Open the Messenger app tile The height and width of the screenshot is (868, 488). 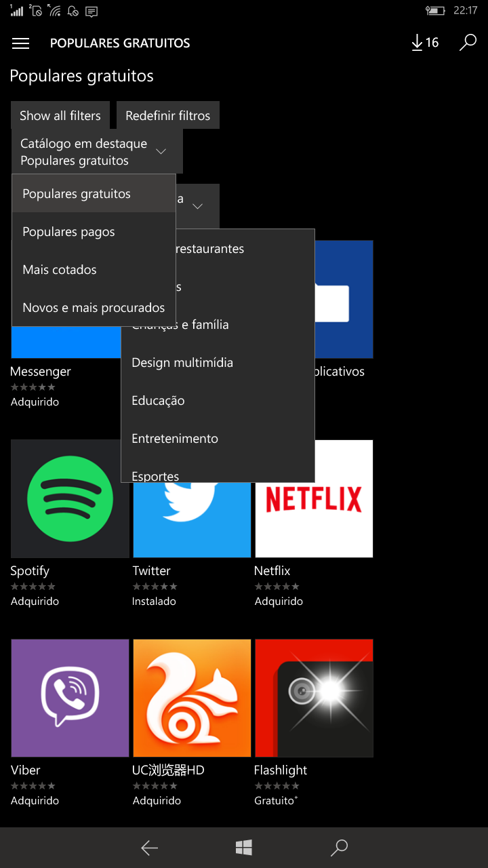tap(66, 342)
